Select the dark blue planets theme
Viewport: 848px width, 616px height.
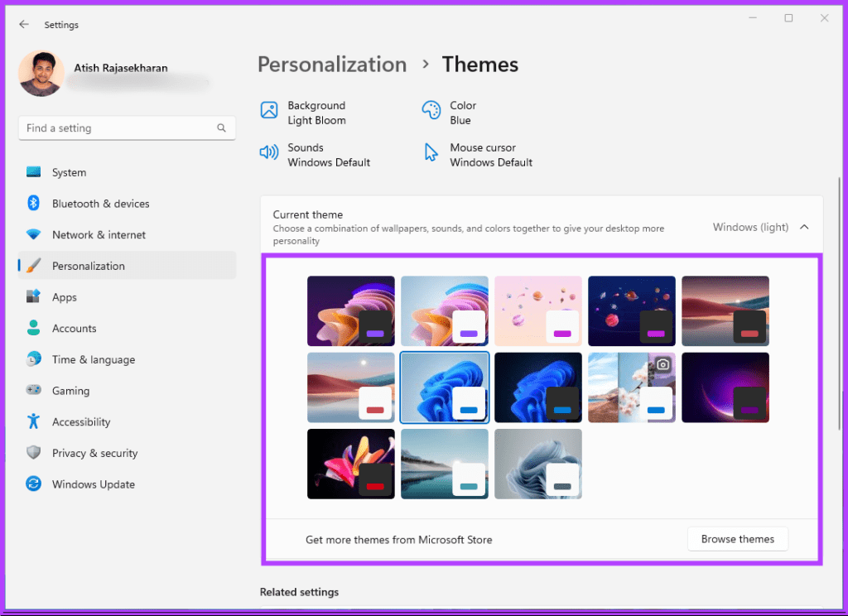pos(632,311)
